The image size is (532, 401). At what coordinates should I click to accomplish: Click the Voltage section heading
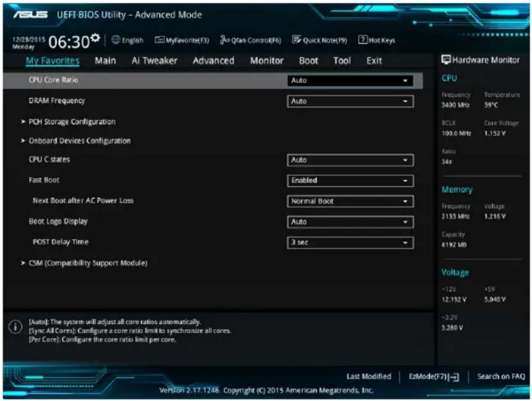pos(454,272)
